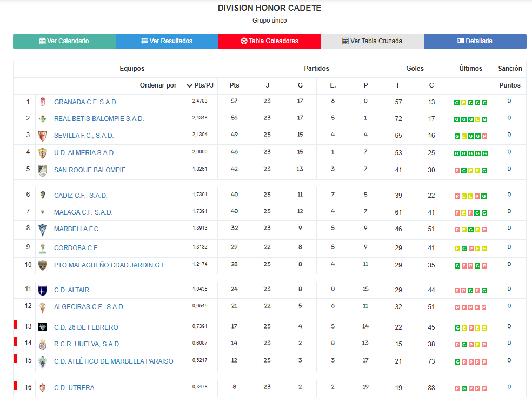Viewport: 532px width, 402px height.
Task: Switch to the Detallada tab
Action: (475, 41)
